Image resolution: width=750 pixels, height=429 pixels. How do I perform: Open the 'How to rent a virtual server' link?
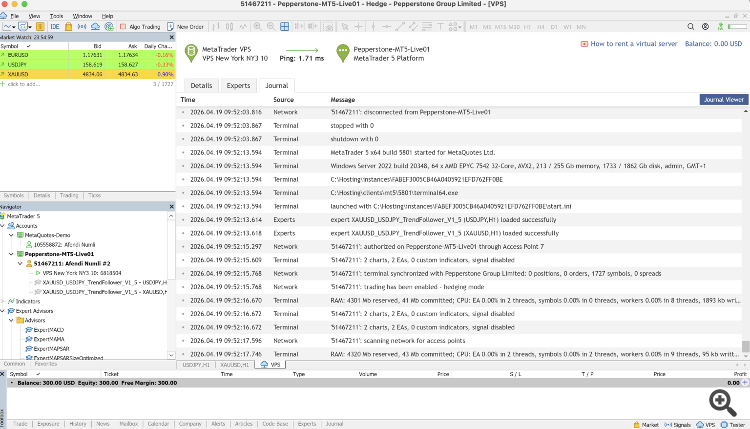634,44
